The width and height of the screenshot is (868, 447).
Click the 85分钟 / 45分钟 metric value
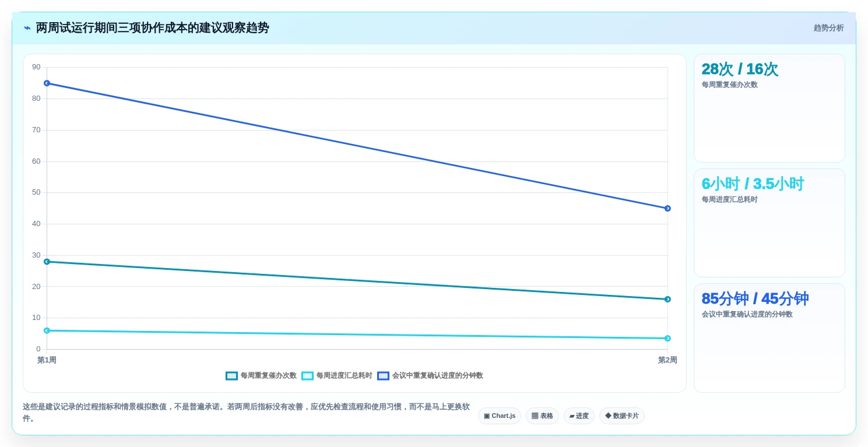point(755,299)
